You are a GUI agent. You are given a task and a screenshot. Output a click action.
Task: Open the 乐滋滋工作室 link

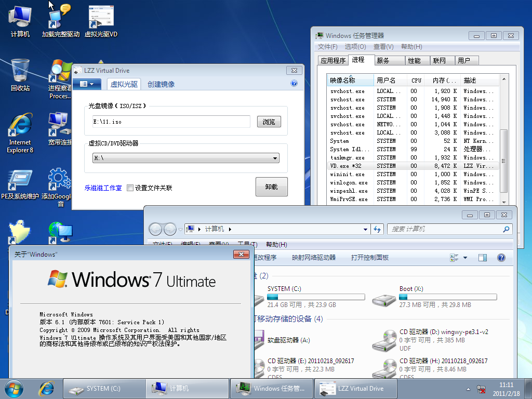point(103,188)
